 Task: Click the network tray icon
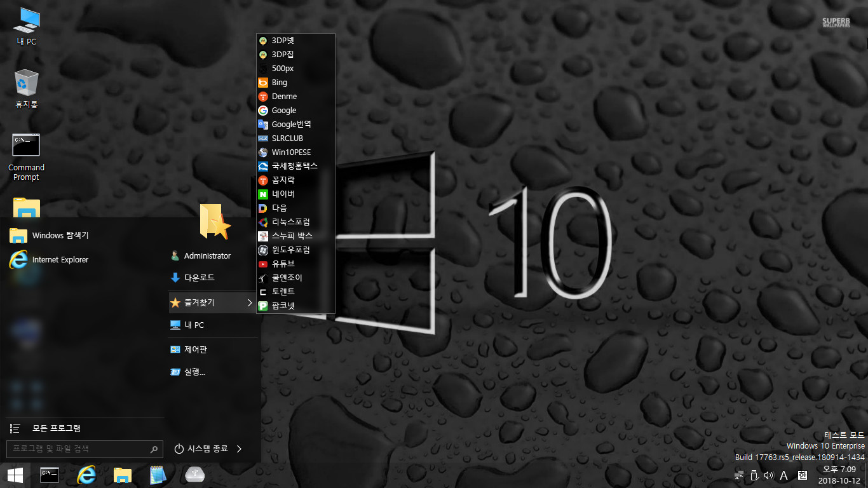pyautogui.click(x=738, y=475)
